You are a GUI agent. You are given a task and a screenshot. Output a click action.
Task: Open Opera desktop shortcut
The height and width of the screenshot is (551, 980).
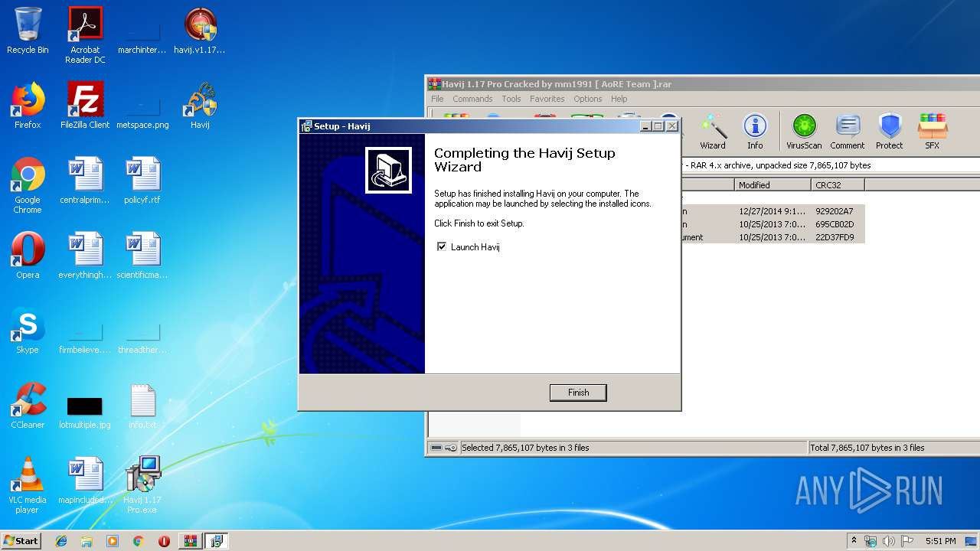[x=28, y=256]
